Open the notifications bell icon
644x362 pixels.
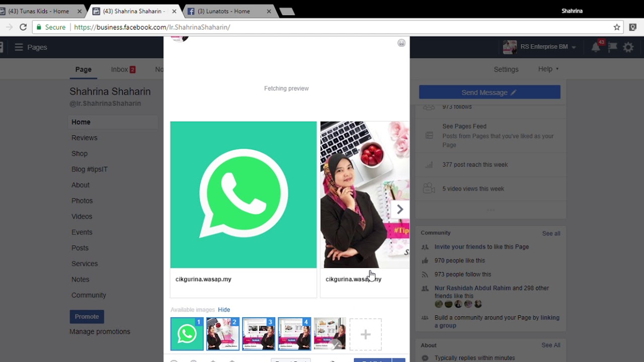596,47
